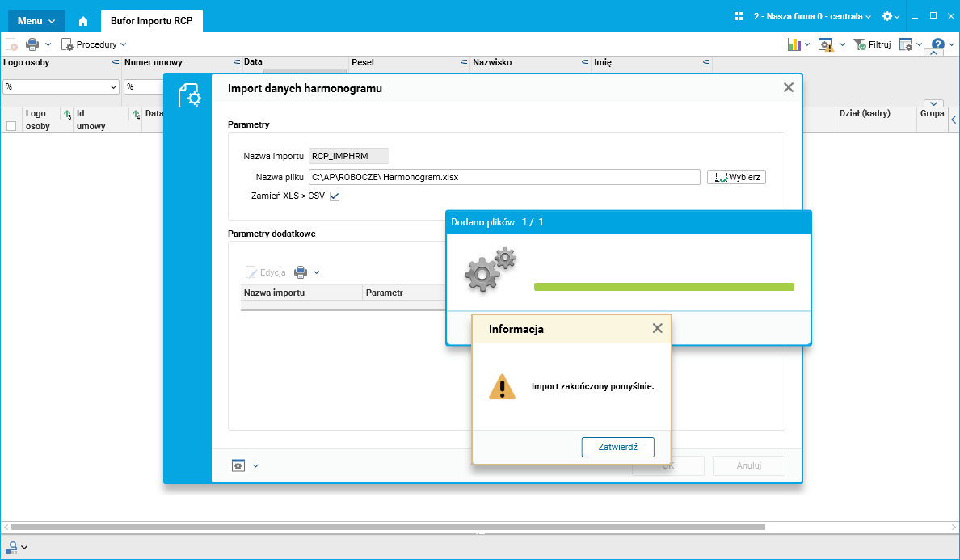Viewport: 960px width, 560px height.
Task: Open the Nasza firma 0 - centrala selector
Action: click(x=812, y=16)
